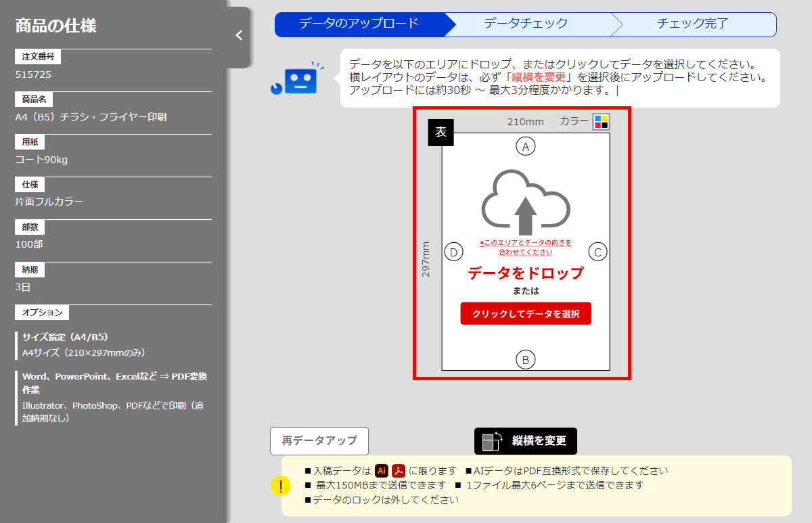Select the チェック完了 step
The width and height of the screenshot is (812, 523).
point(694,24)
